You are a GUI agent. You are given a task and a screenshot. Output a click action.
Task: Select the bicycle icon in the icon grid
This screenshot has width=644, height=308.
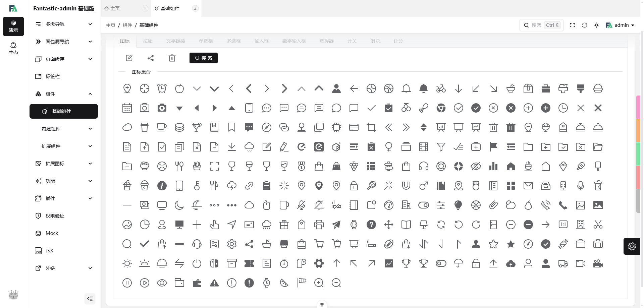tap(441, 88)
